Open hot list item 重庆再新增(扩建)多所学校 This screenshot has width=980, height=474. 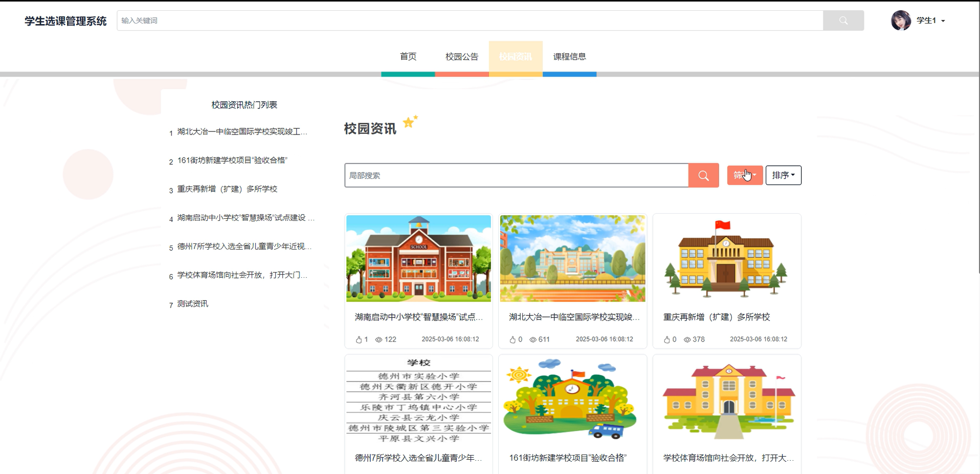227,189
